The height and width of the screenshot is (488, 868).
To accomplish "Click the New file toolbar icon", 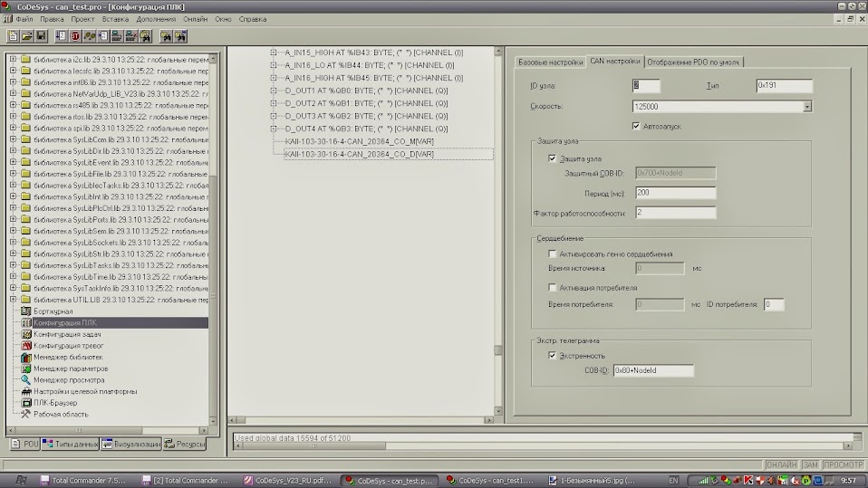I will (x=13, y=36).
